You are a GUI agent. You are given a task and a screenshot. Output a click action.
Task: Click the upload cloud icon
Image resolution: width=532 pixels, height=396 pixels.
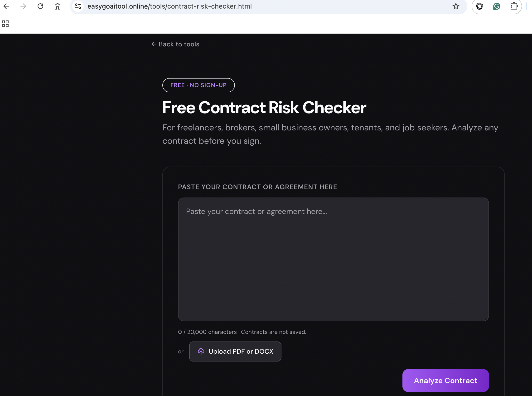(201, 351)
